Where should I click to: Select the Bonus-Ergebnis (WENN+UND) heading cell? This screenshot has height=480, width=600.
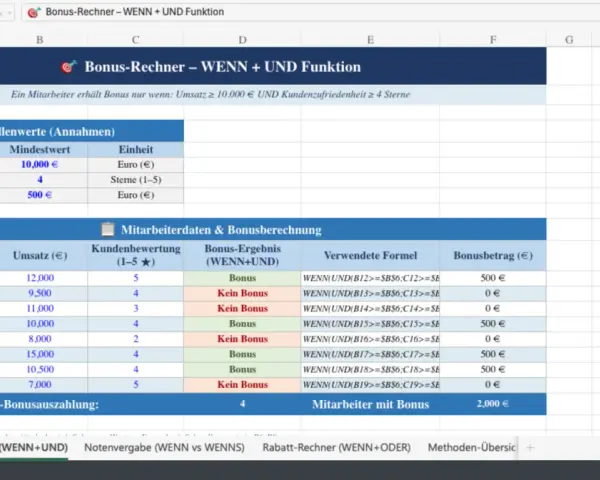click(242, 255)
